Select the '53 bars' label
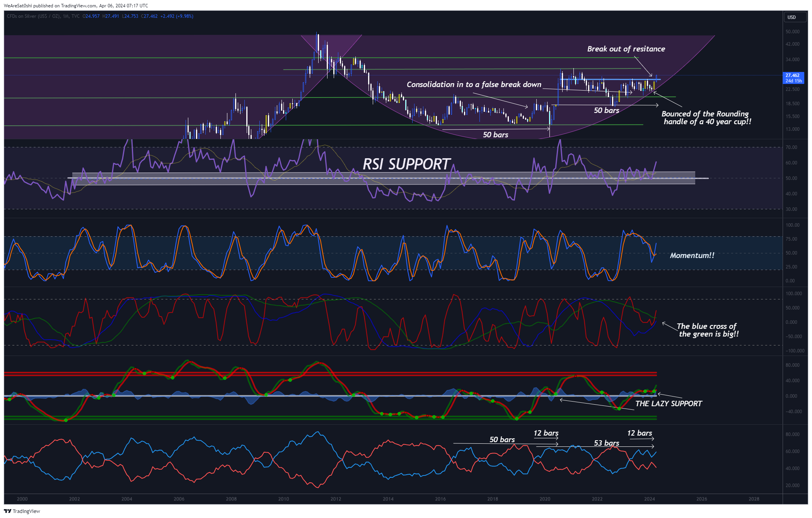The height and width of the screenshot is (518, 812). (x=606, y=443)
